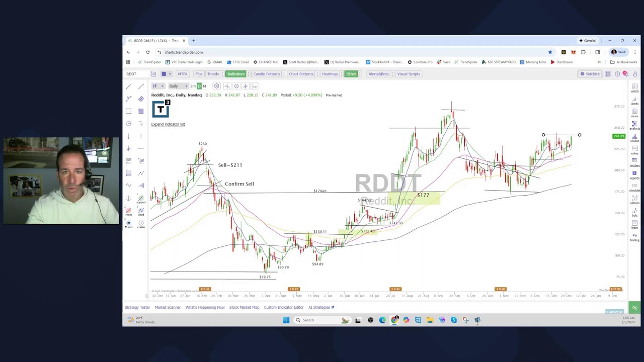Screen dimensions: 644x362
Task: Click the support line preset tool
Action: tap(141, 200)
